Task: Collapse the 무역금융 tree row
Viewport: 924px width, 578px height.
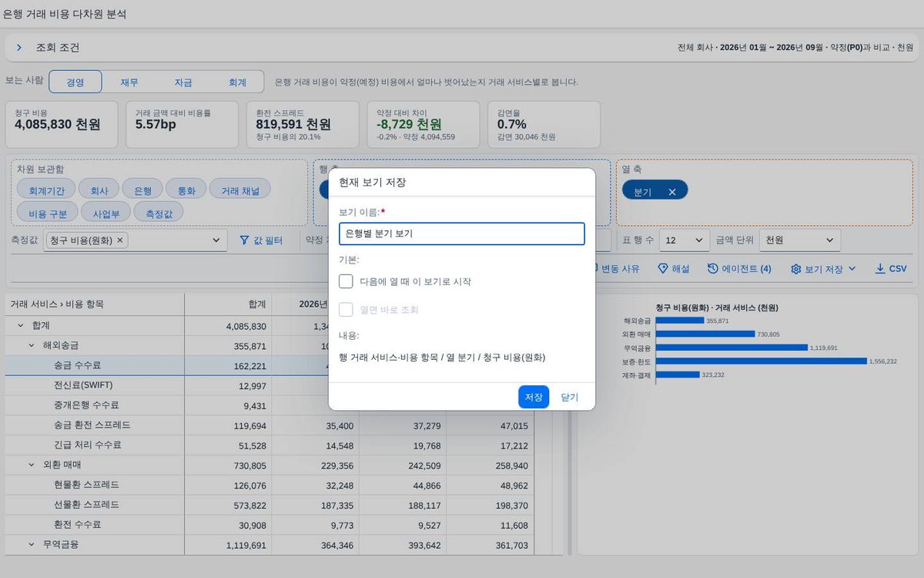Action: click(32, 545)
